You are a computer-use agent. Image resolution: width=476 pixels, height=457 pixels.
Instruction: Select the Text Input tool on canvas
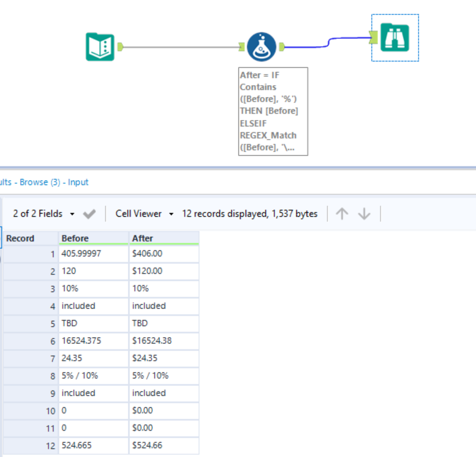tap(100, 47)
